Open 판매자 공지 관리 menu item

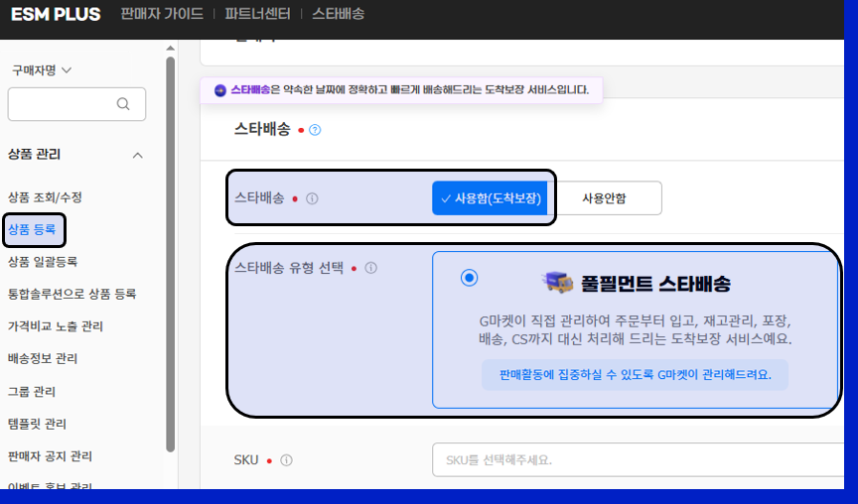point(50,456)
